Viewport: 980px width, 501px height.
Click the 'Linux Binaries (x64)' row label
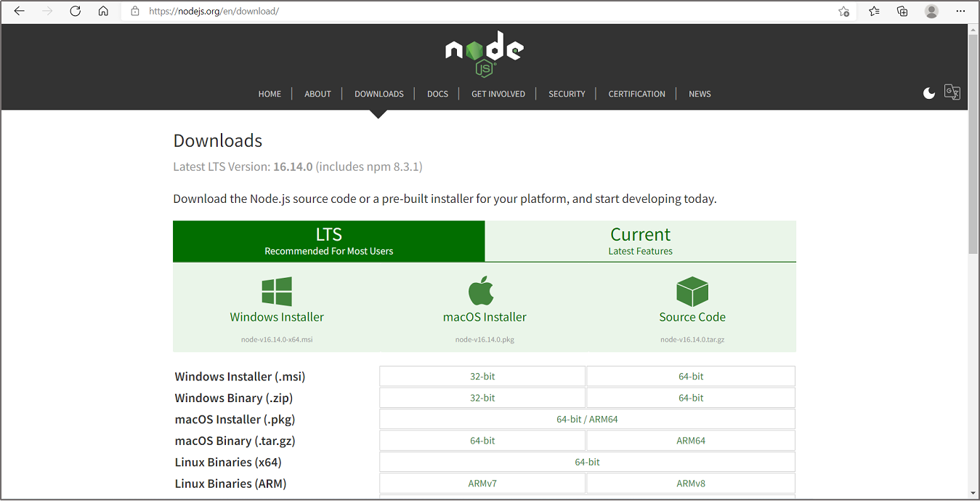[228, 462]
